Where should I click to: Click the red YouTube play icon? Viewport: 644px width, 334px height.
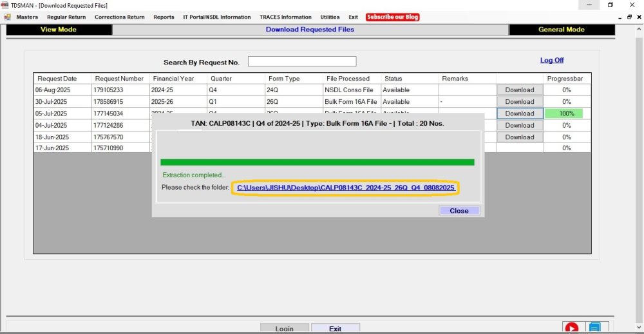click(x=571, y=328)
